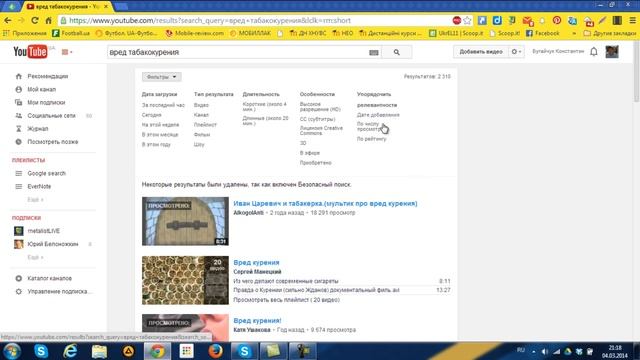Open Chrome menu hamburger icon
Image resolution: width=640 pixels, height=360 pixels.
tap(632, 20)
